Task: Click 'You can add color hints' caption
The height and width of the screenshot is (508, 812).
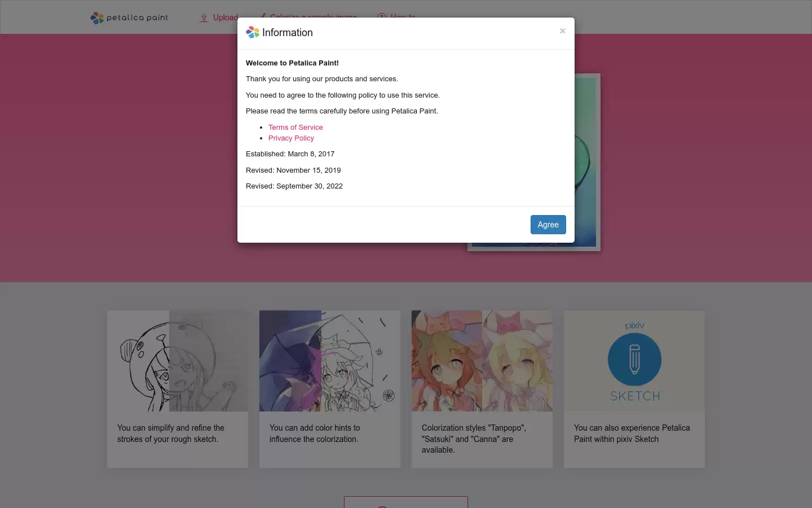Action: point(315,433)
